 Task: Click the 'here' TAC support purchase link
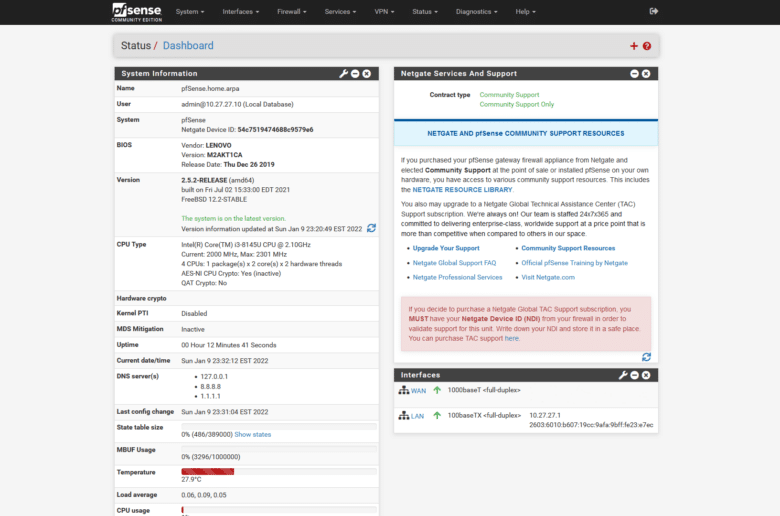[x=511, y=338]
